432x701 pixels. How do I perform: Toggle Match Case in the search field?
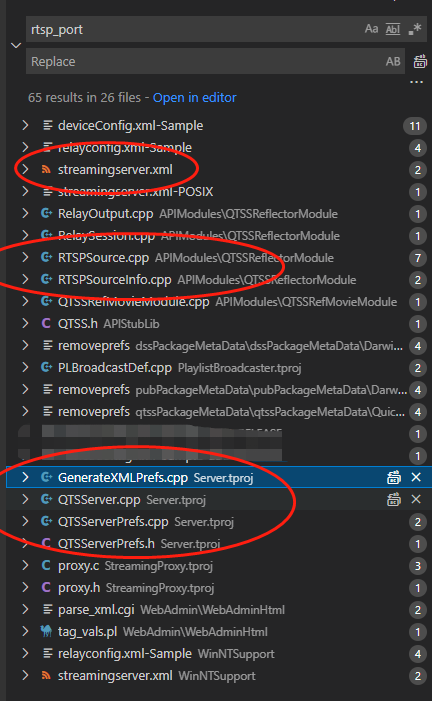point(371,29)
